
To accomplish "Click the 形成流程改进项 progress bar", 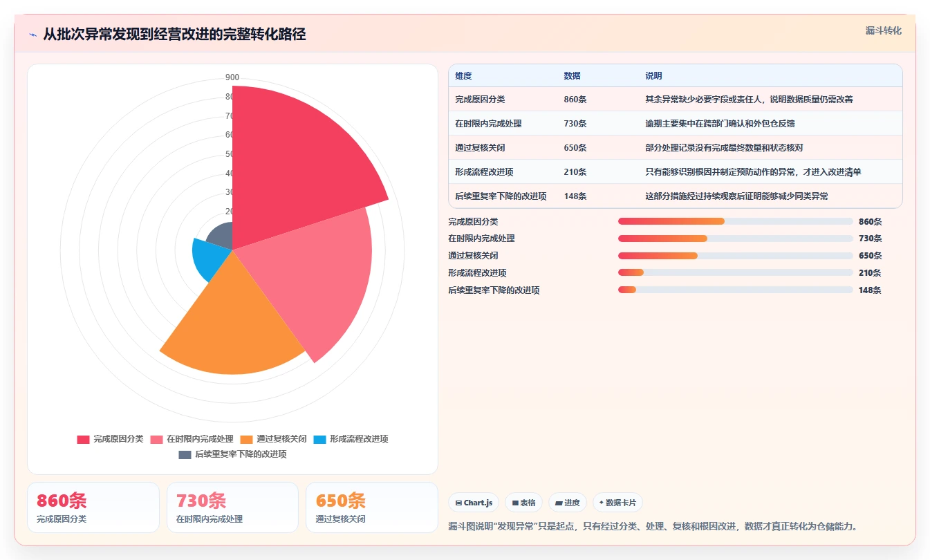I will click(x=735, y=273).
